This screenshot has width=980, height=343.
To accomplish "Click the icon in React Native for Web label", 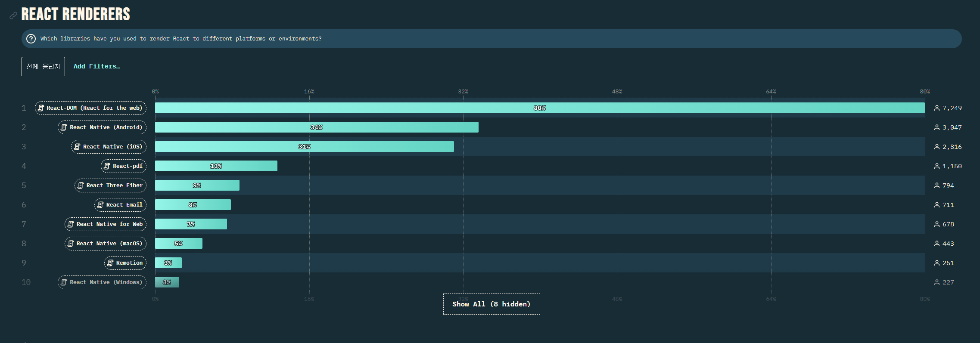I will coord(71,224).
